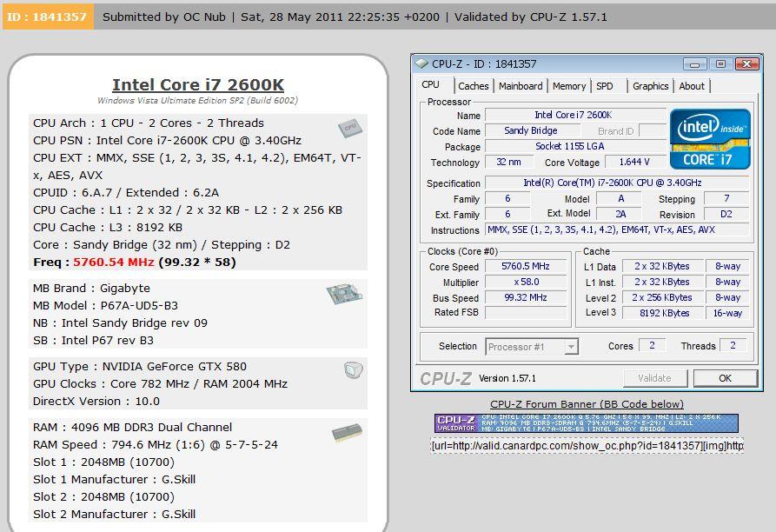Click the Instructions field in CPU-Z
The width and height of the screenshot is (776, 532).
click(616, 229)
